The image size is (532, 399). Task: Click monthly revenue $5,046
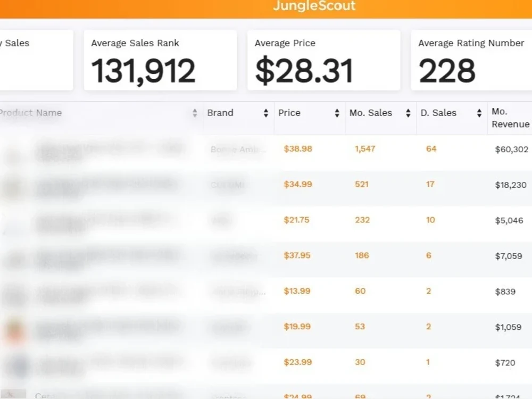(509, 221)
